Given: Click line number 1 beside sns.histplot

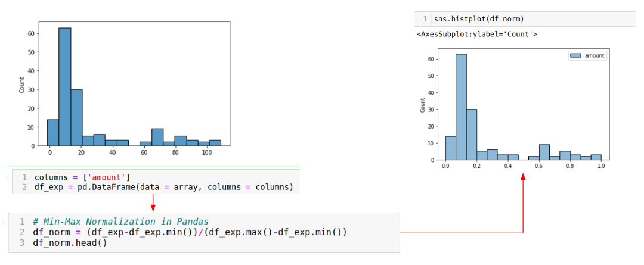Looking at the screenshot, I should coord(426,19).
